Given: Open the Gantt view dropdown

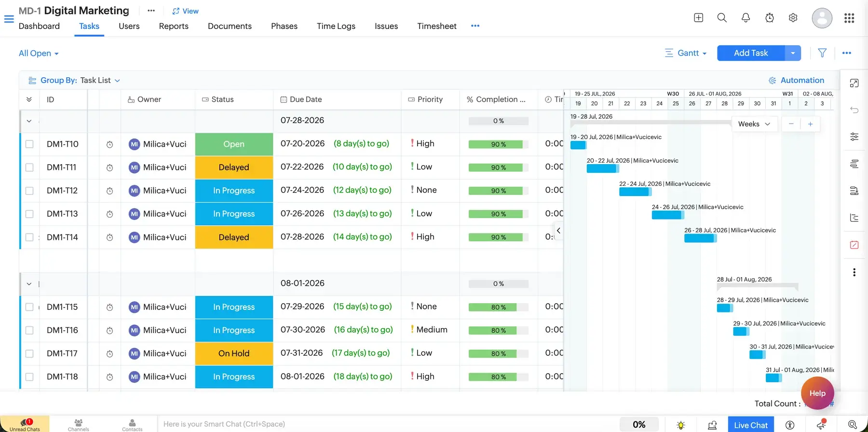Looking at the screenshot, I should click(686, 53).
